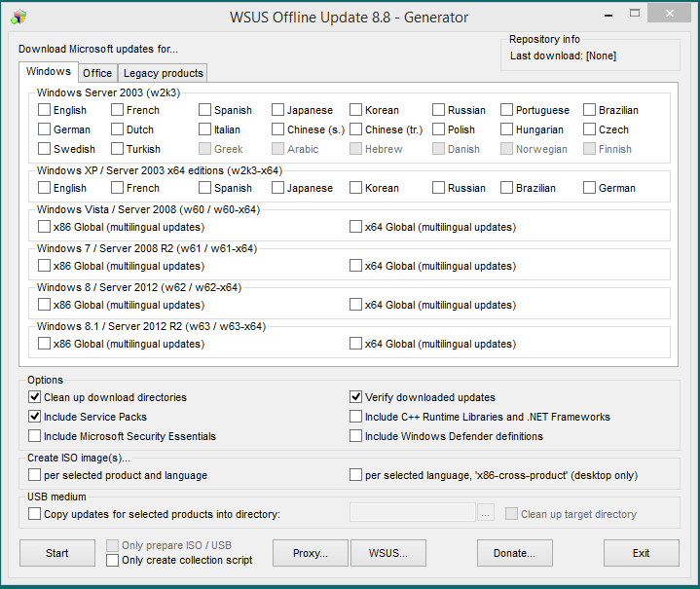The height and width of the screenshot is (589, 700).
Task: Select x86 Global for Windows 8 / Server 2012
Action: coord(44,305)
